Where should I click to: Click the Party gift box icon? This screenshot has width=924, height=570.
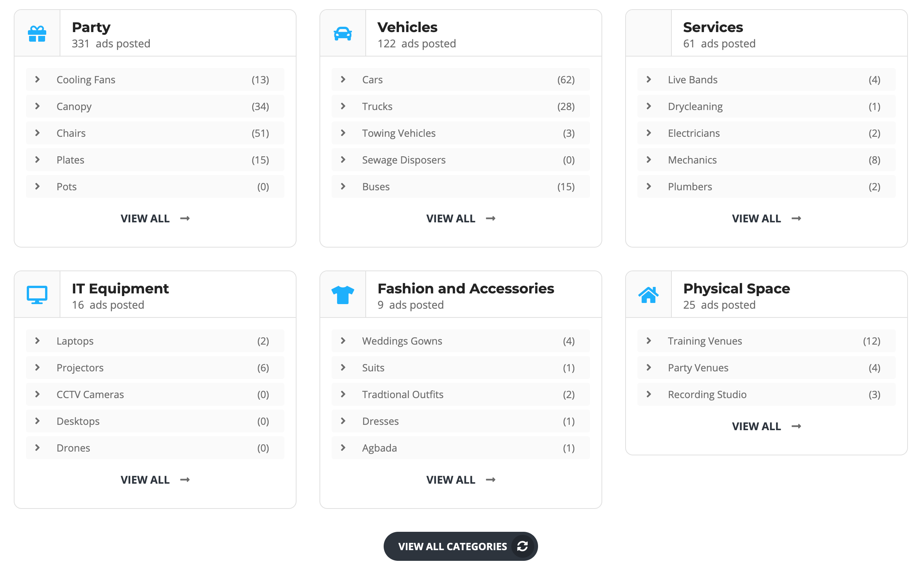37,34
